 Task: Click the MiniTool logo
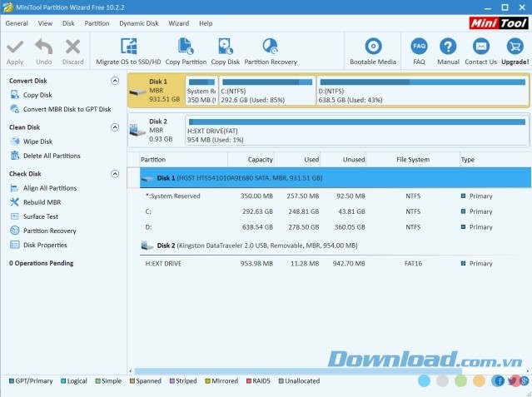click(x=499, y=23)
